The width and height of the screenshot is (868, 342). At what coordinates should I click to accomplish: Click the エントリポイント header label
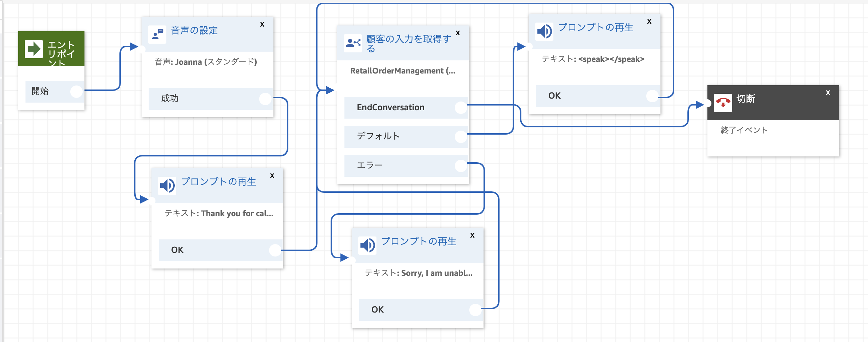(61, 53)
